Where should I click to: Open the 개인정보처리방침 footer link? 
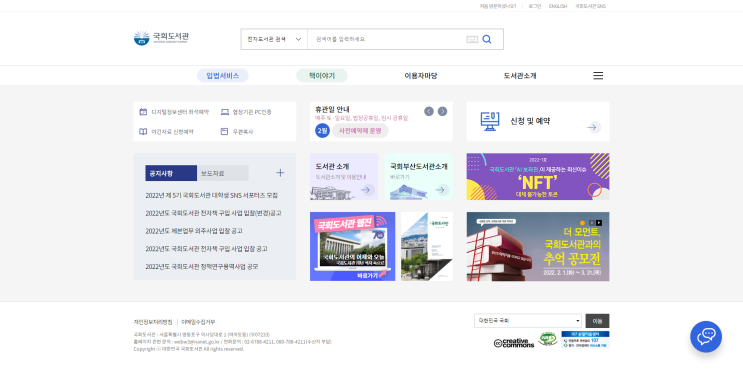(x=153, y=322)
